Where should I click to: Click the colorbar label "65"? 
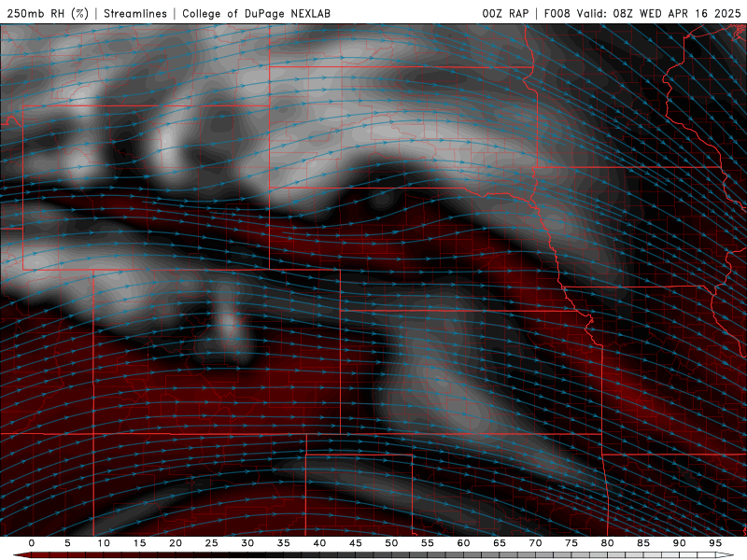pyautogui.click(x=500, y=543)
